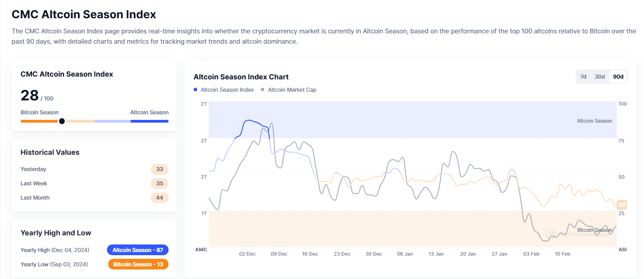Click the Altcoin Season label above the gauge

(149, 112)
